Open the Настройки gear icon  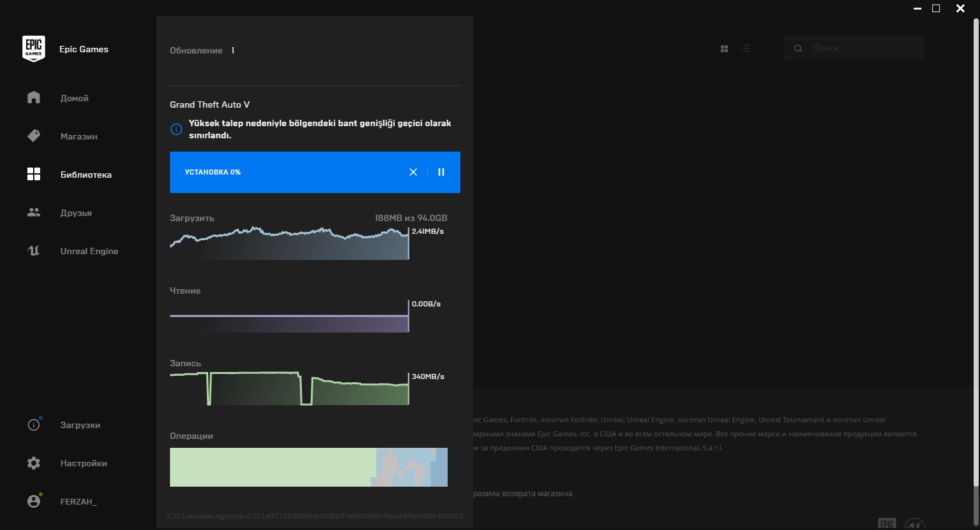tap(34, 463)
